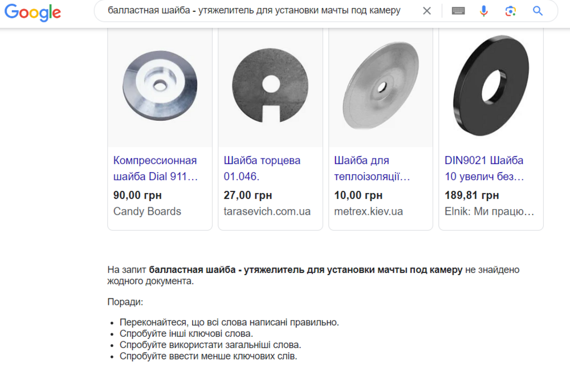Open Шайба для теплоізоляції product link
570x392 pixels.
[372, 168]
